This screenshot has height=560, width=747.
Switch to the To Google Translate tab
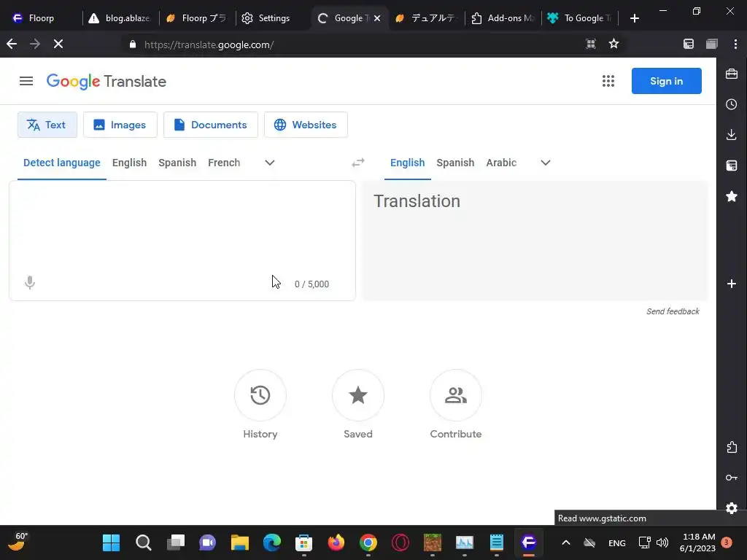pyautogui.click(x=579, y=18)
